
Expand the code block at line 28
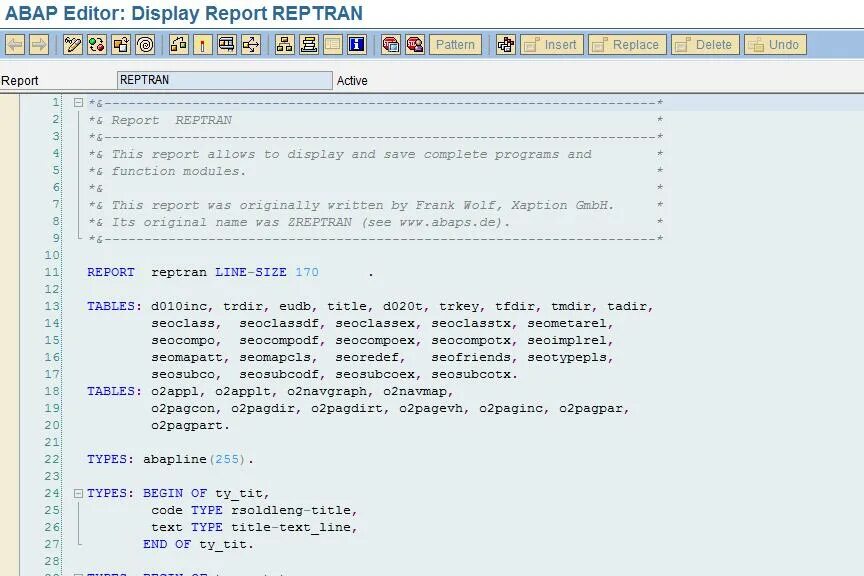click(x=78, y=573)
